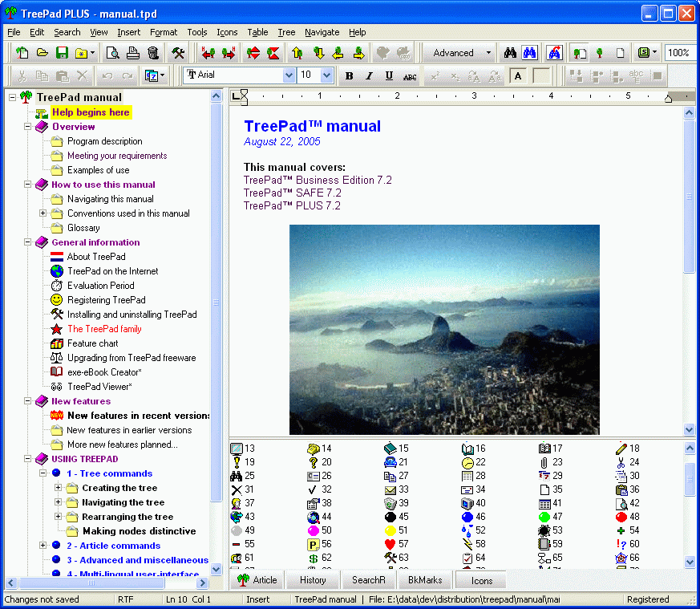Pick the magenta circle icon 50
The height and width of the screenshot is (609, 700).
[x=314, y=531]
